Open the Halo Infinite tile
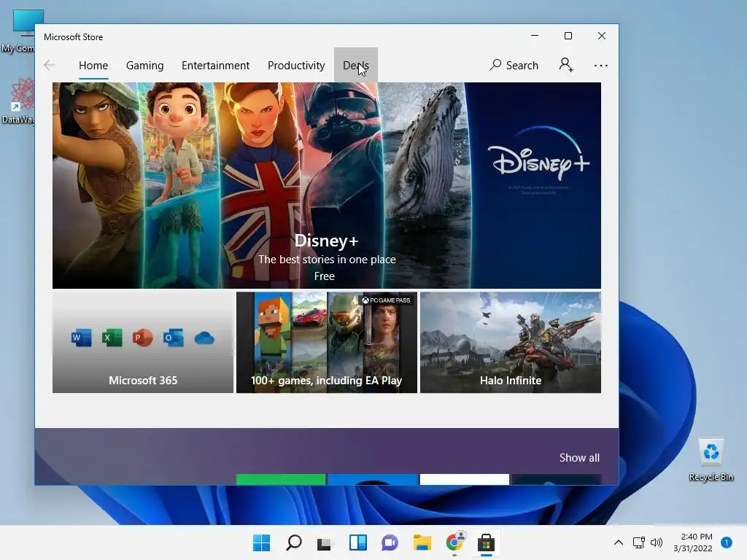 pyautogui.click(x=511, y=343)
